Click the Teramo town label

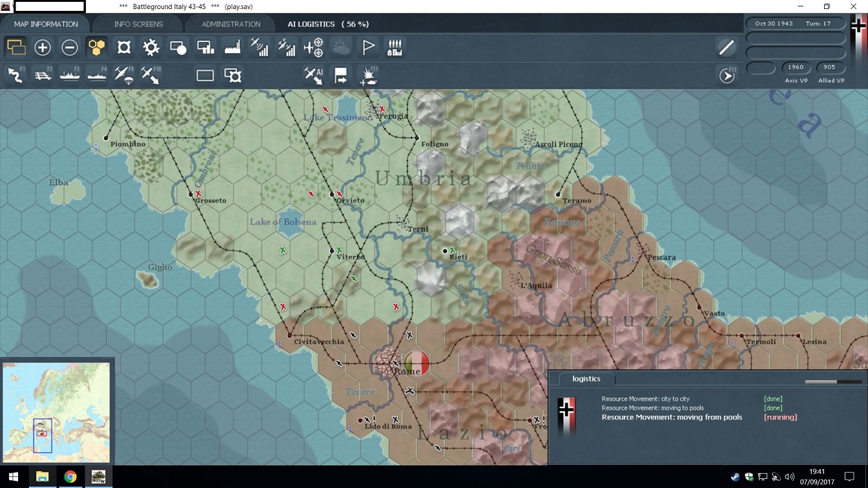click(577, 200)
